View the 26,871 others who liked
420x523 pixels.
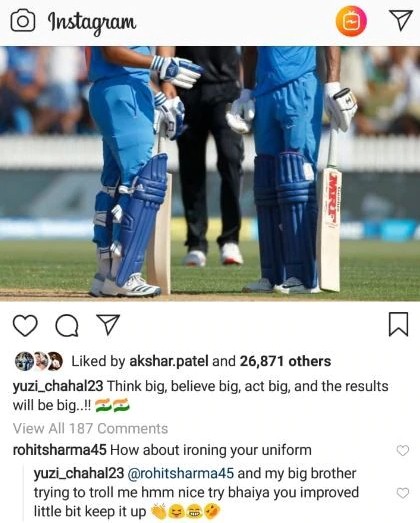285,361
